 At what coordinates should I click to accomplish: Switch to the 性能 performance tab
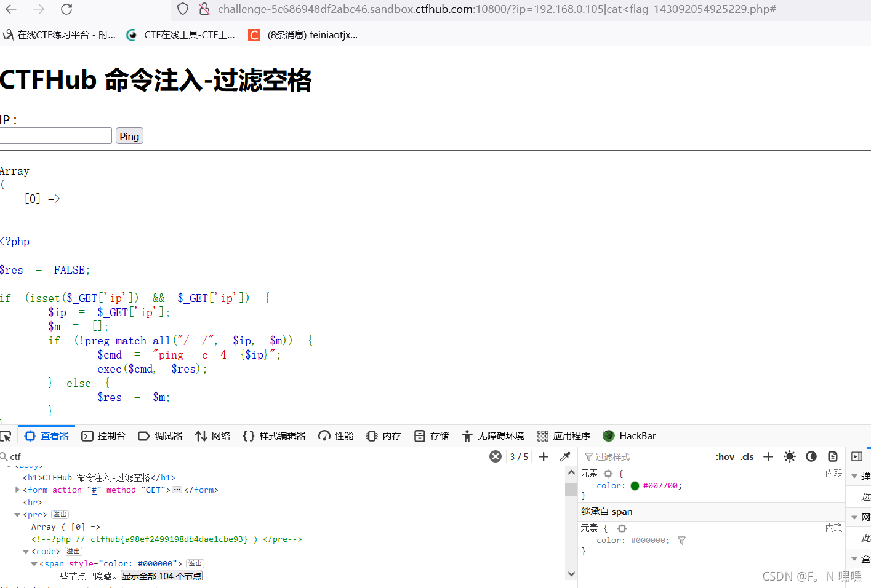(336, 436)
